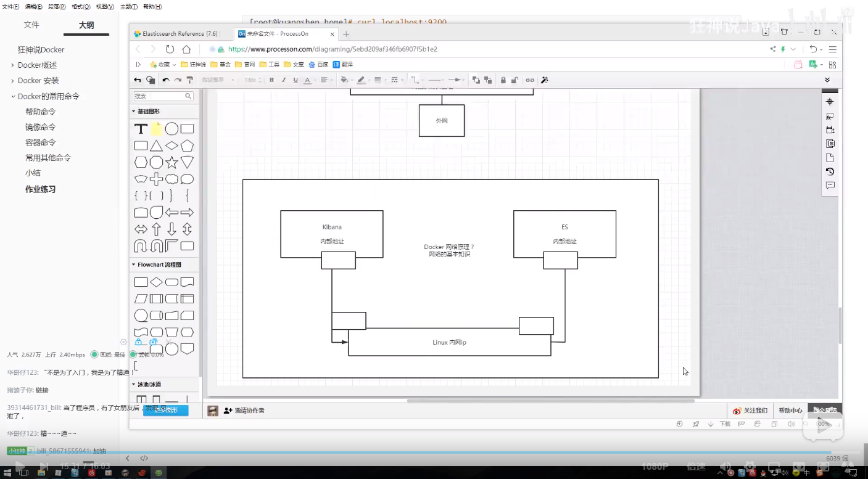Open the 格式 menu in editor

pos(81,7)
